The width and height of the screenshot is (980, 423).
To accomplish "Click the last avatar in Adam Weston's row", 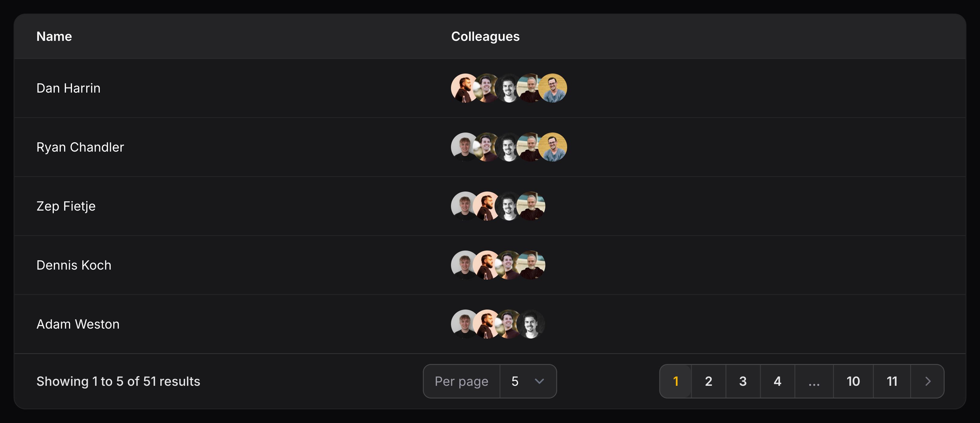I will (531, 324).
